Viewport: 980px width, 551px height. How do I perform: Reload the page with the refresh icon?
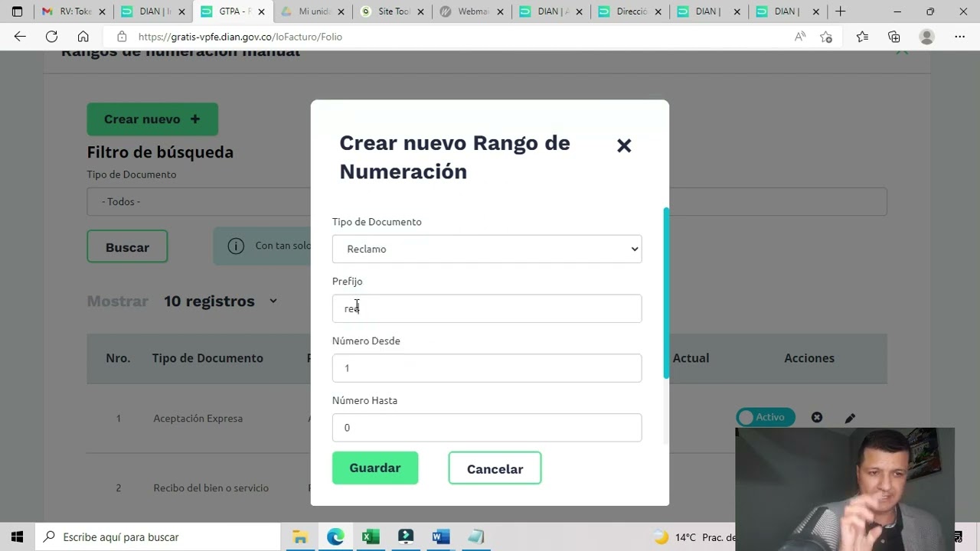(x=51, y=37)
